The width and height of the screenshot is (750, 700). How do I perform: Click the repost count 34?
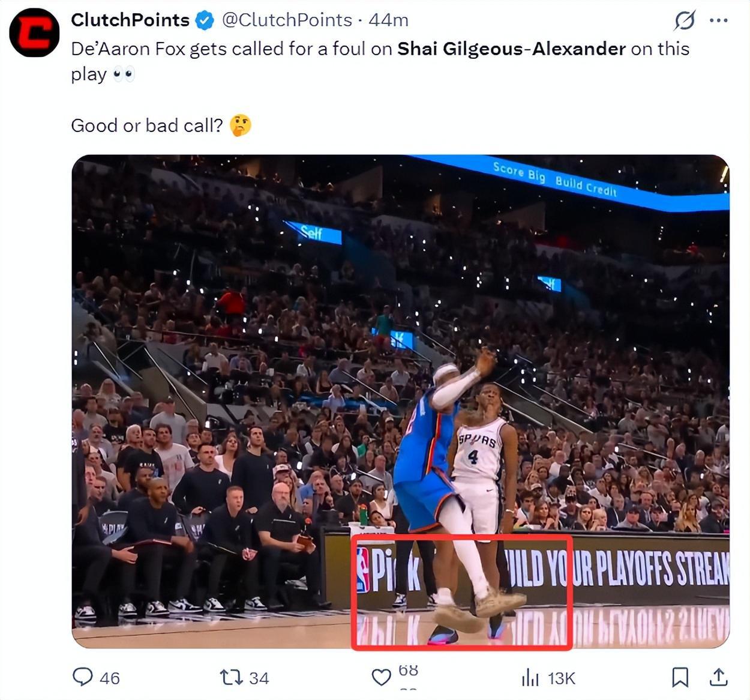(259, 678)
